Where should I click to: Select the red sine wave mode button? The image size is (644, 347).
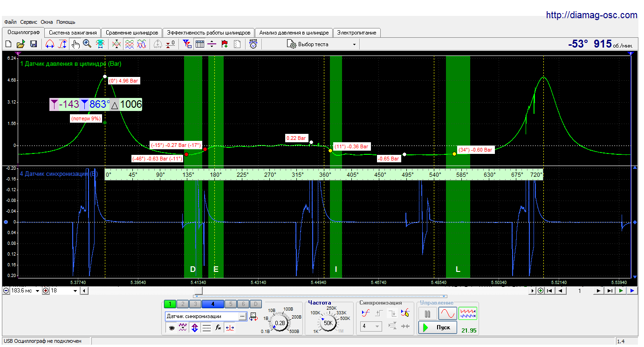coord(447,313)
